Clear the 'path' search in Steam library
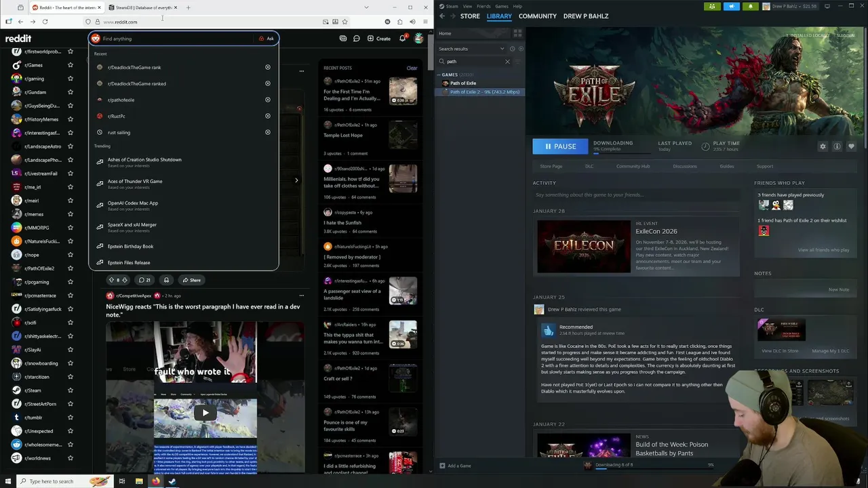 (507, 62)
